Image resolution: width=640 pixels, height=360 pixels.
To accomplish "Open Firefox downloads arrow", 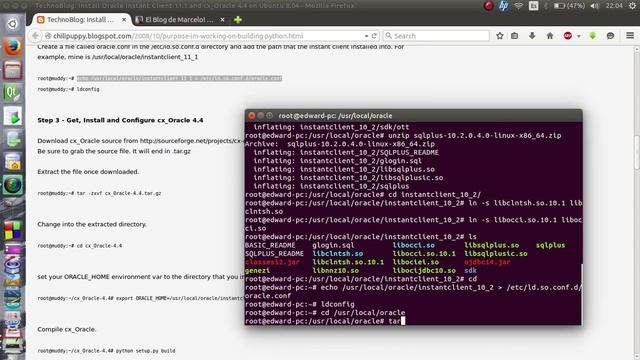I will [532, 36].
